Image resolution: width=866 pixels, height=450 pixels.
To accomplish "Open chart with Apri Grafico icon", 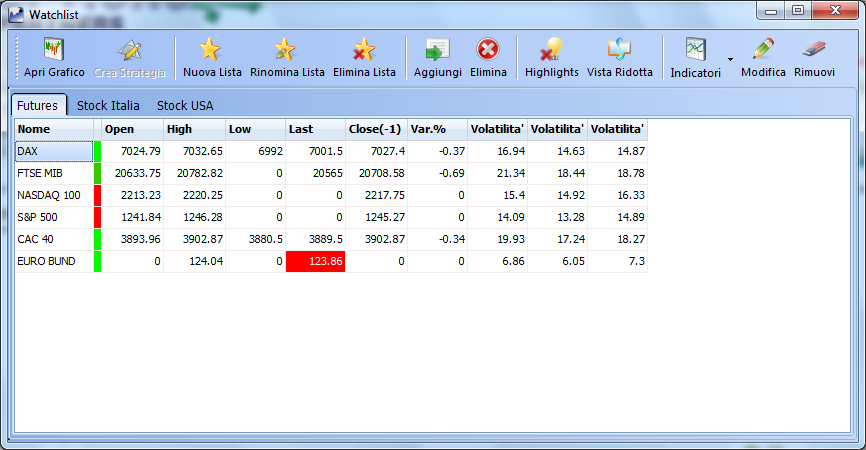I will click(x=54, y=50).
